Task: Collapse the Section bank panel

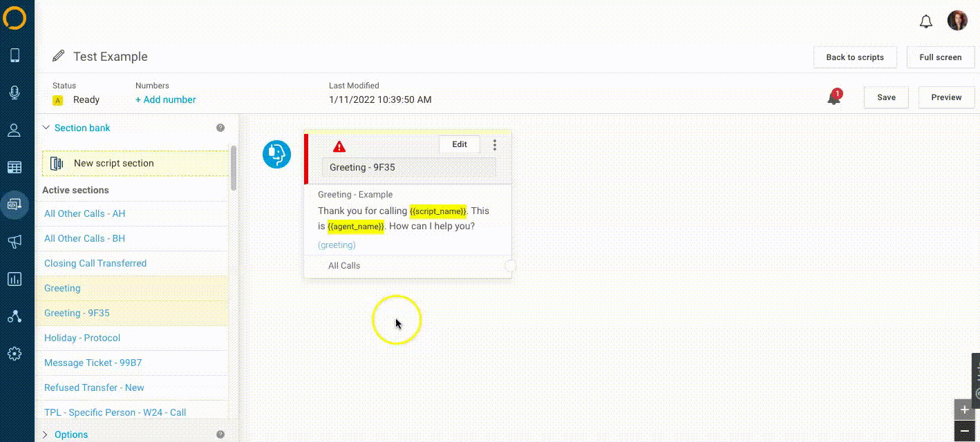Action: (46, 128)
